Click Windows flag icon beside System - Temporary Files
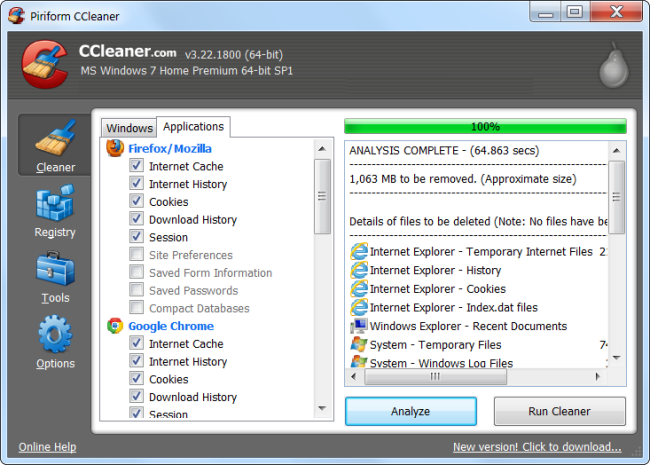The image size is (650, 465). [x=359, y=344]
